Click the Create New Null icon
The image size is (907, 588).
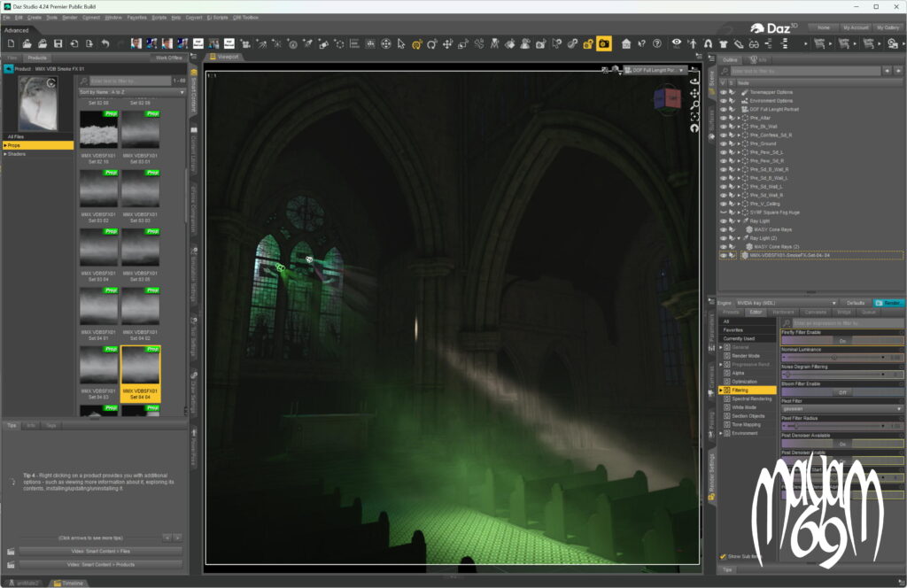(x=339, y=44)
